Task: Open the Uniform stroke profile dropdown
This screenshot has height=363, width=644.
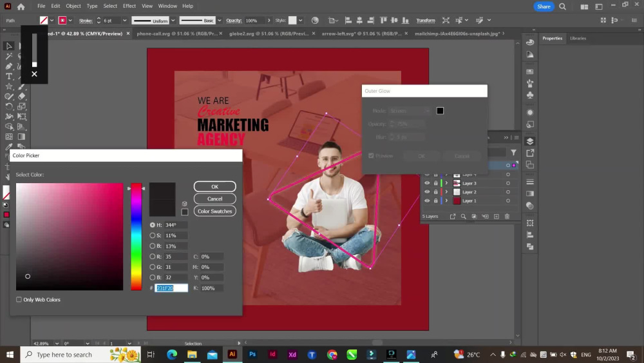Action: [x=173, y=21]
